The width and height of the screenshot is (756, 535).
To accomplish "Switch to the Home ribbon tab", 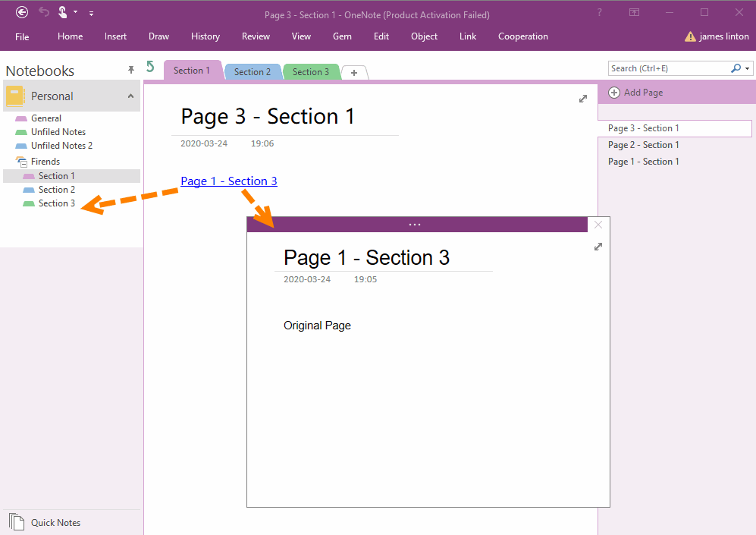I will pos(70,36).
